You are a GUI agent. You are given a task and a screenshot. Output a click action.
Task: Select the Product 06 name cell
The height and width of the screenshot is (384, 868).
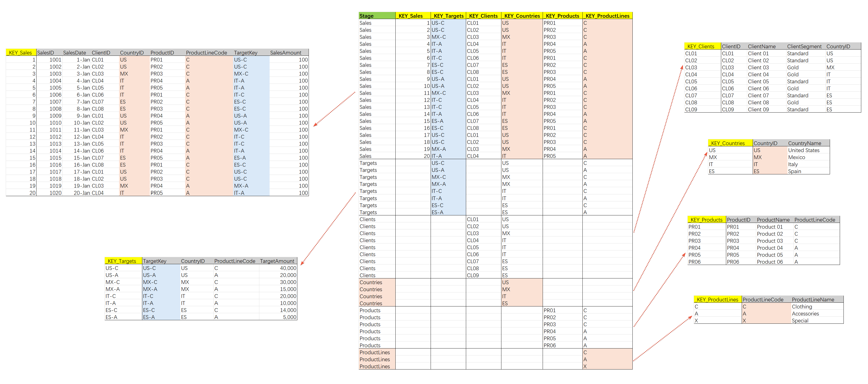click(x=770, y=262)
